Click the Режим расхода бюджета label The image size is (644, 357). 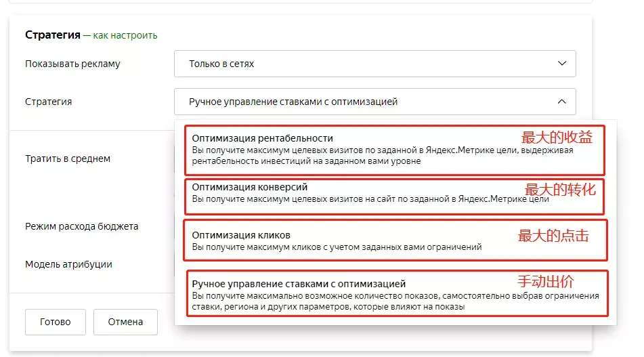pos(82,226)
